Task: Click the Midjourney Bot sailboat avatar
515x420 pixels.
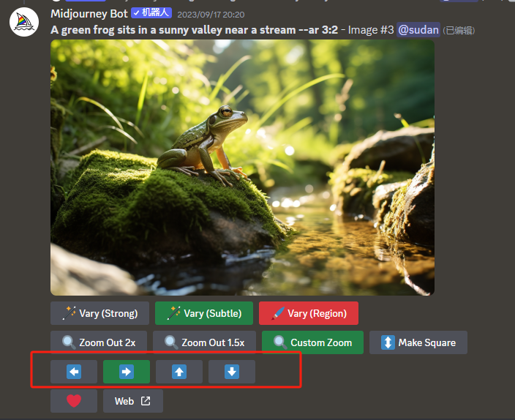Action: point(24,21)
